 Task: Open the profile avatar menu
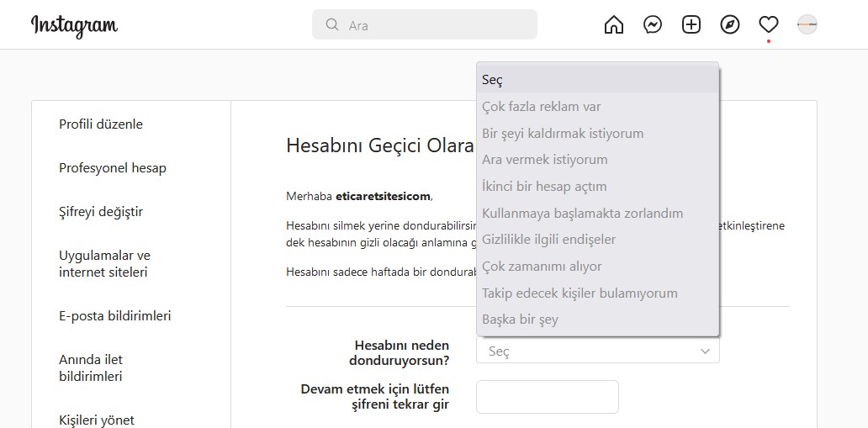click(x=807, y=25)
